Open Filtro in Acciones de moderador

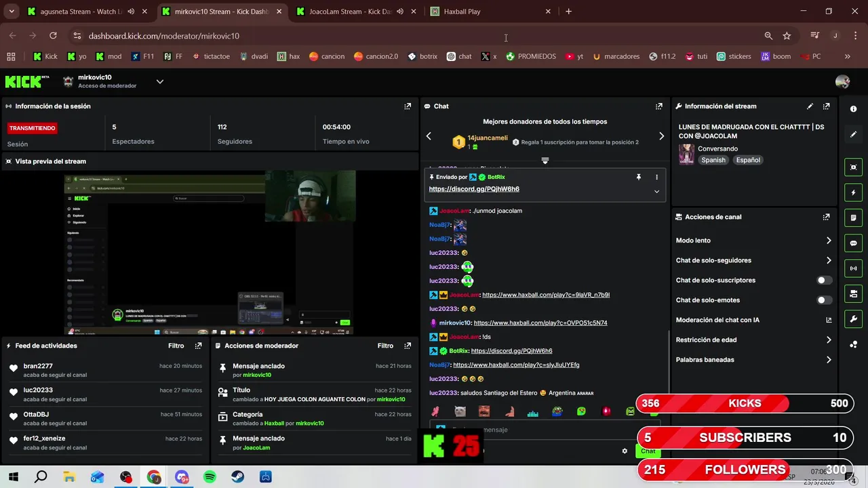point(385,346)
